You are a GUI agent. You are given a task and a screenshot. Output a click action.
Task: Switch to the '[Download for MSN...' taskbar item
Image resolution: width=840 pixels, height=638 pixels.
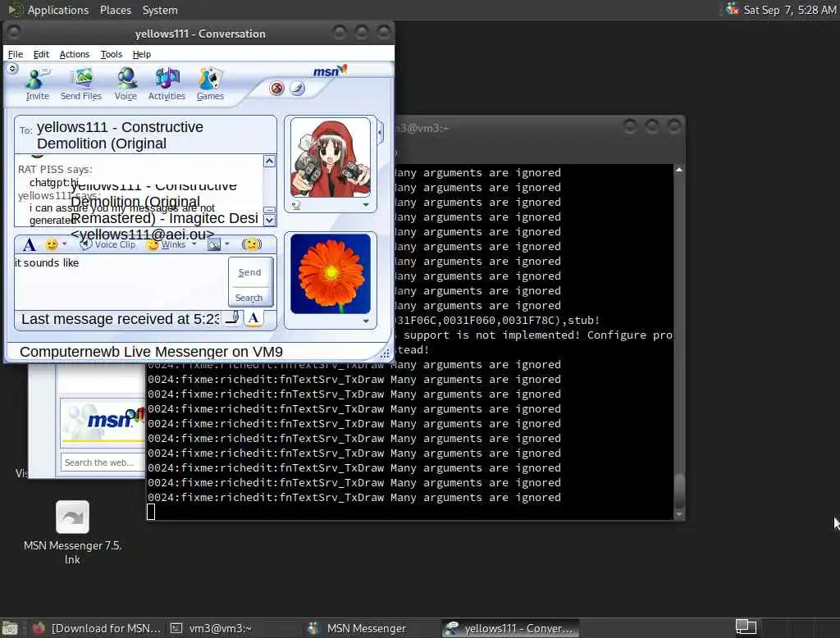(x=97, y=628)
